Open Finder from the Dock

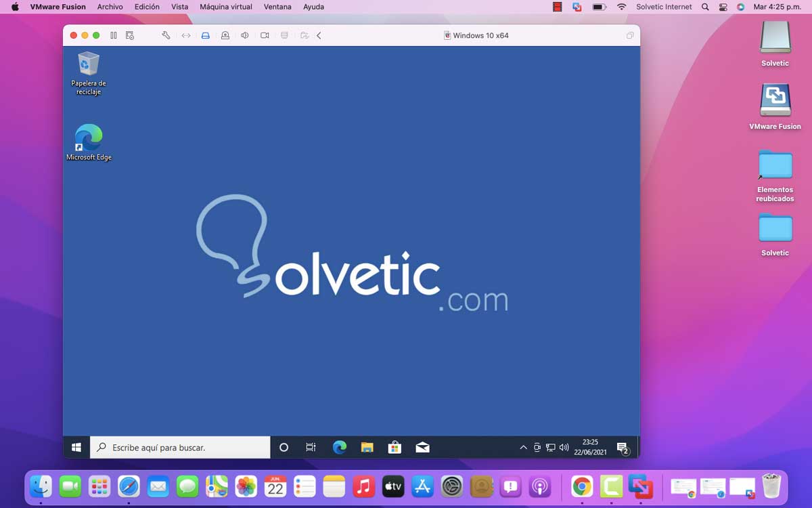tap(41, 486)
